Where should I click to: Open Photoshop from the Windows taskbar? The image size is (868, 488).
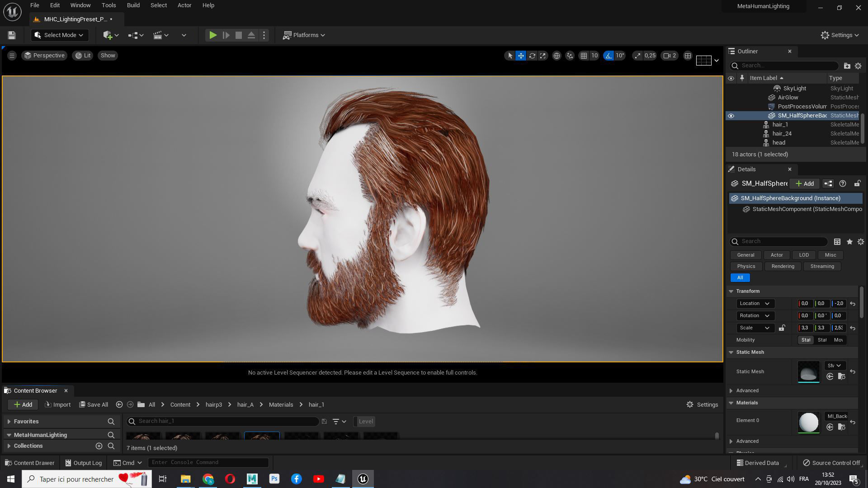(x=274, y=479)
